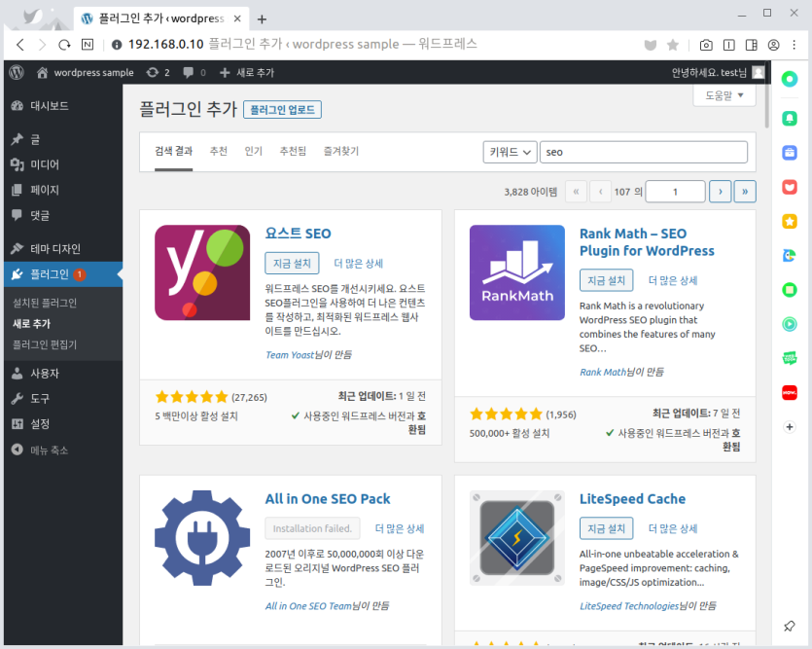Open the 페이지 menu
Screen dimensions: 812x649
point(63,190)
